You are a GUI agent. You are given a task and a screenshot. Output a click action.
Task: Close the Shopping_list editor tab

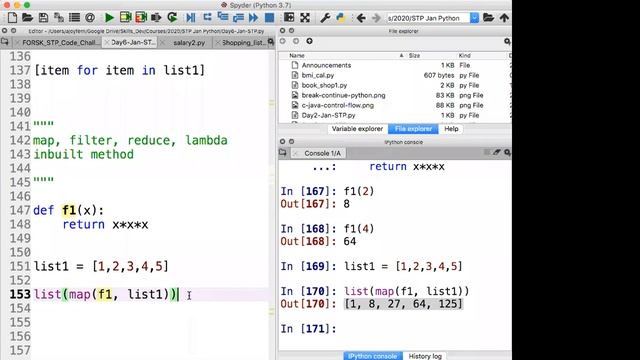[x=218, y=42]
